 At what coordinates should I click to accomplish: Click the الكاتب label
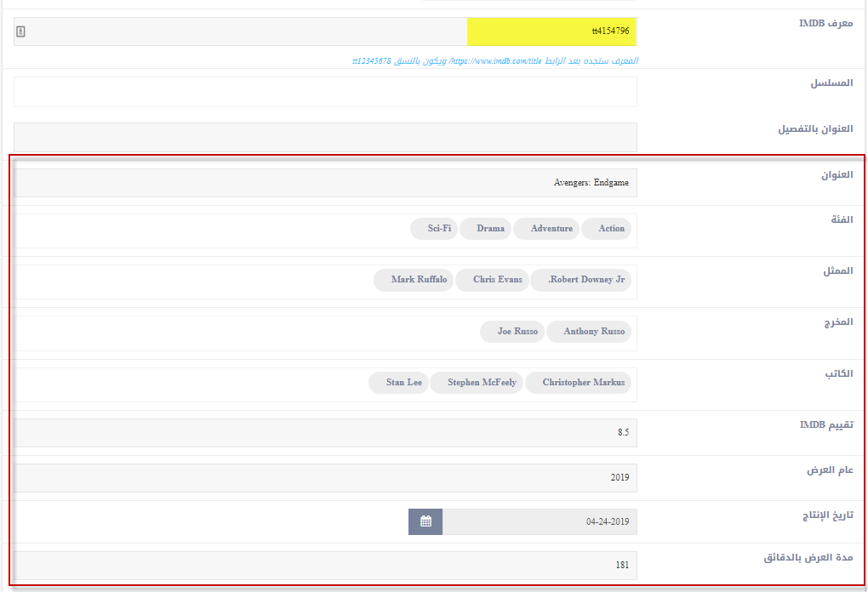tap(839, 373)
